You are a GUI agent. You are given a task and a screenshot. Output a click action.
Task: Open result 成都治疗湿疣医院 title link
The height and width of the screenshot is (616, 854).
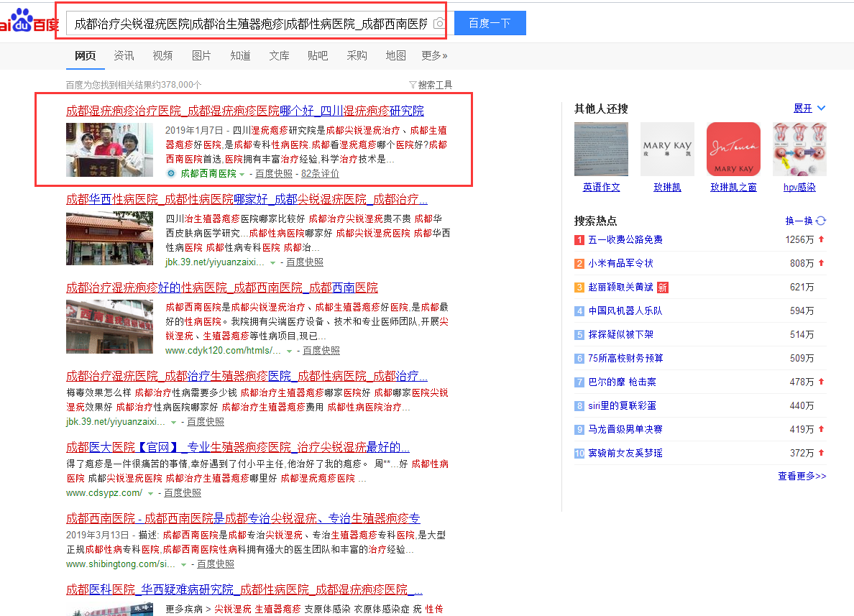(x=247, y=376)
